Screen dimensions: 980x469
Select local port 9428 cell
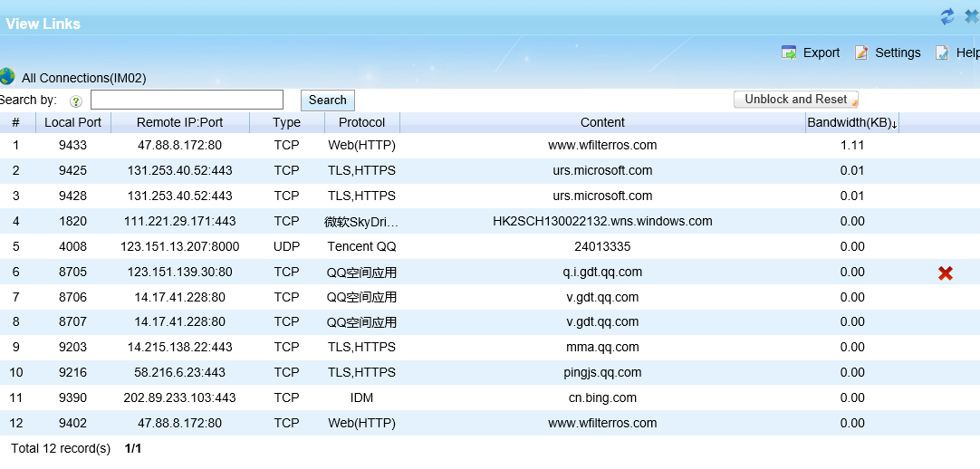(x=73, y=196)
